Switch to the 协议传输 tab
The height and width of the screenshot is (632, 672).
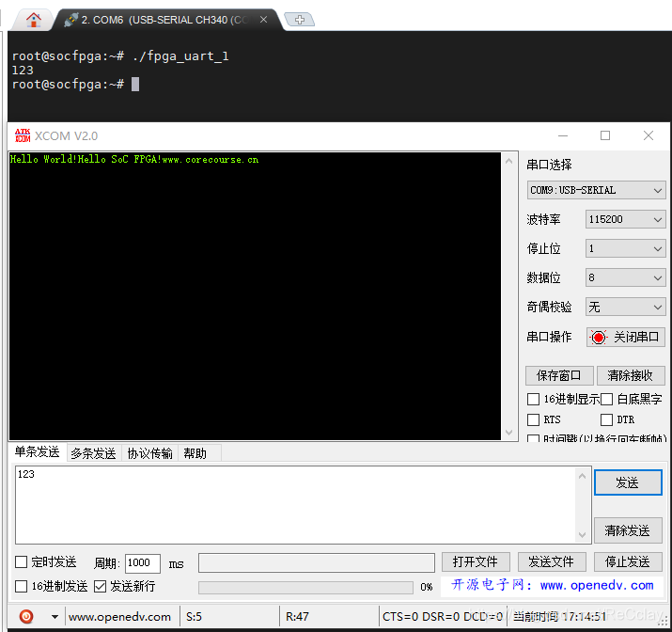[x=149, y=453]
